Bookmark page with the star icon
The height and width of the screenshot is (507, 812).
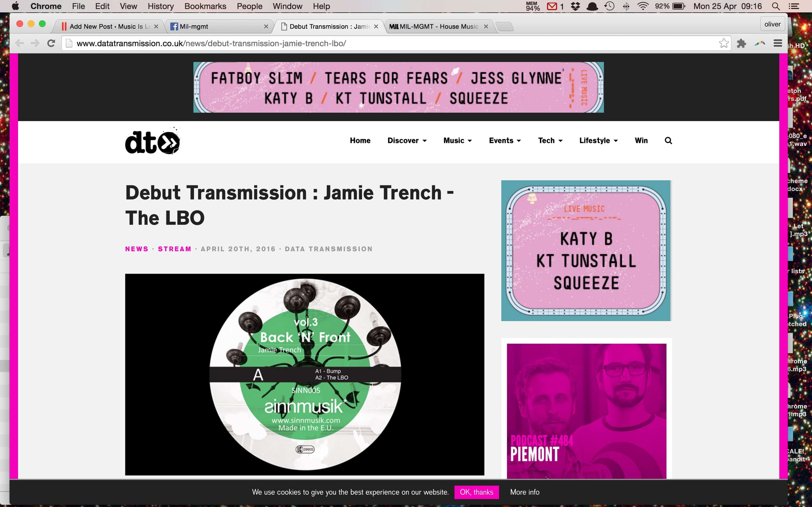pos(723,43)
